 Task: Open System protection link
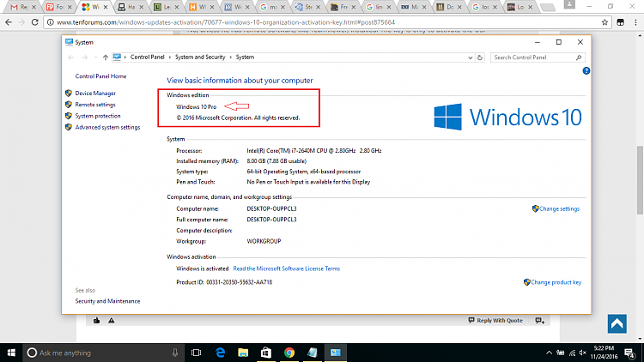[98, 116]
